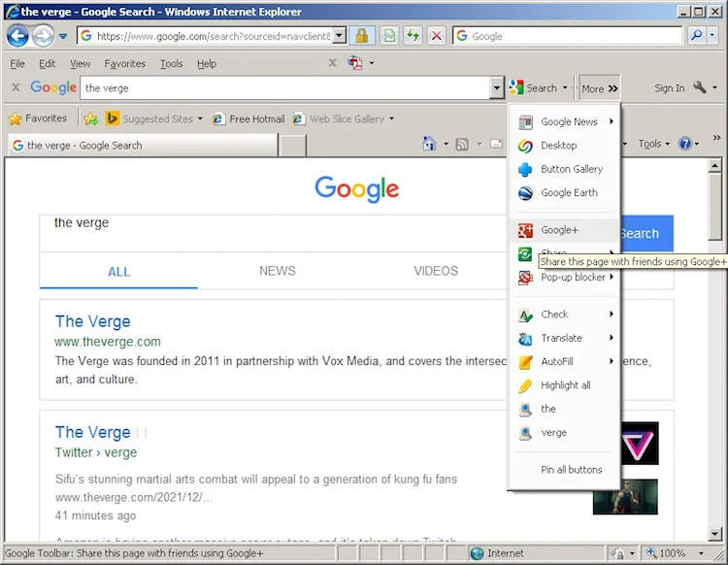
Task: Open the Pop-up blocker submenu
Action: [x=573, y=278]
